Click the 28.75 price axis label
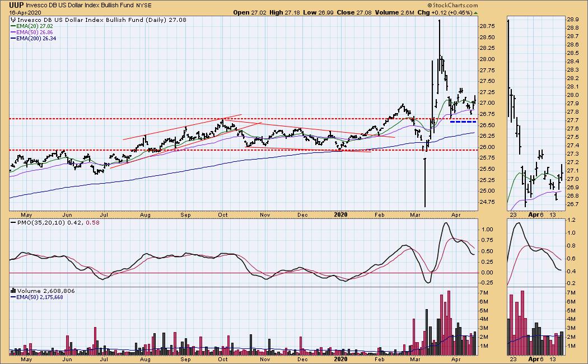Screen dimensions: 588x364 point(487,26)
